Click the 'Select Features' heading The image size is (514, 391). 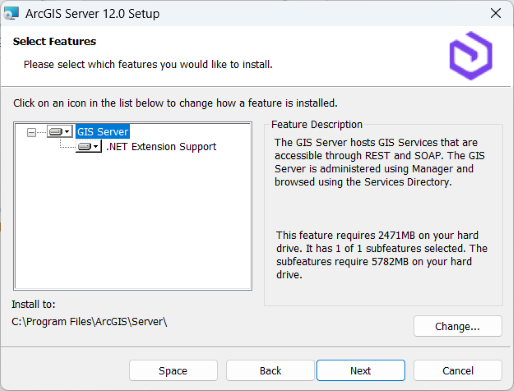pyautogui.click(x=54, y=42)
